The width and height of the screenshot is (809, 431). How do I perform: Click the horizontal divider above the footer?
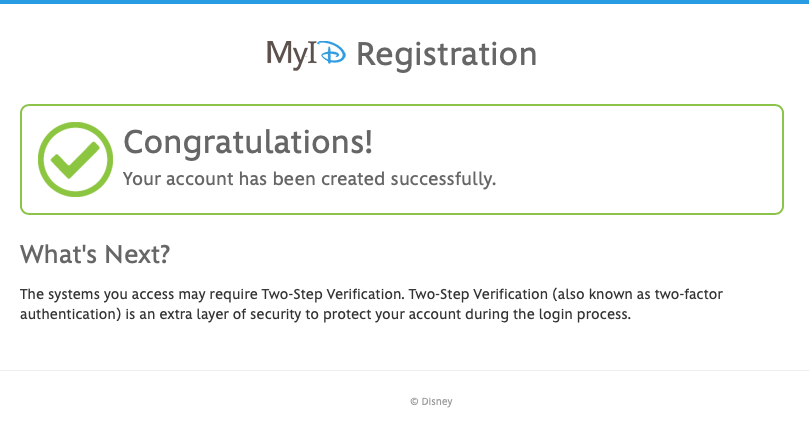(404, 371)
